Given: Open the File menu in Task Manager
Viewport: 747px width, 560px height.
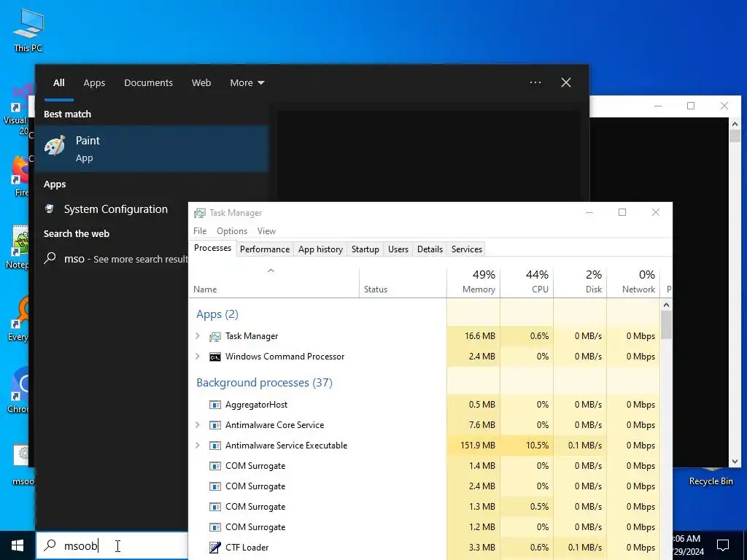Looking at the screenshot, I should (x=200, y=231).
